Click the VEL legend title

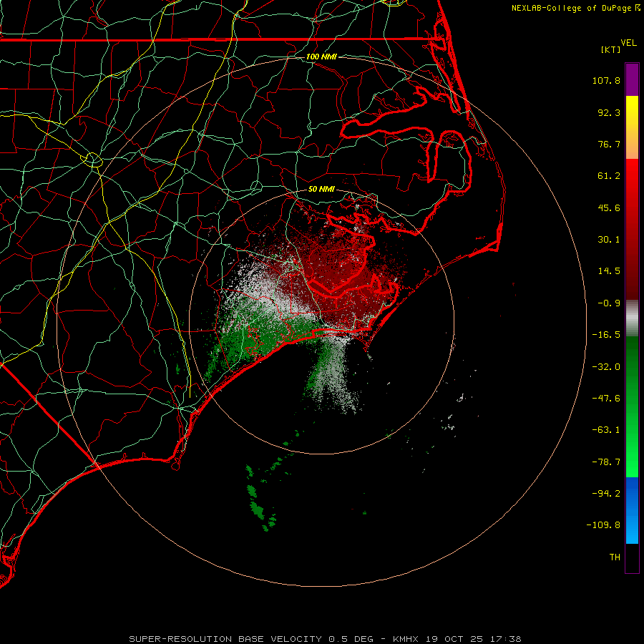coord(628,43)
